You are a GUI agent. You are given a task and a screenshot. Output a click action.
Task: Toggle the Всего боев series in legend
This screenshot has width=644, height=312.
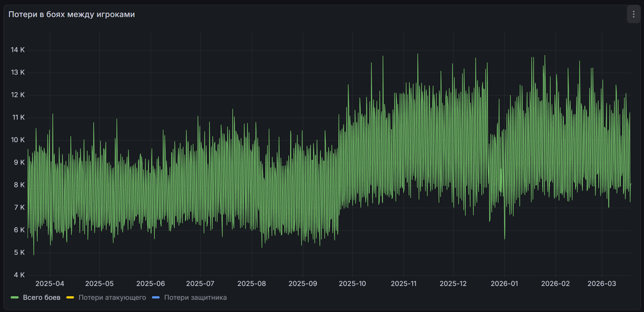[42, 298]
